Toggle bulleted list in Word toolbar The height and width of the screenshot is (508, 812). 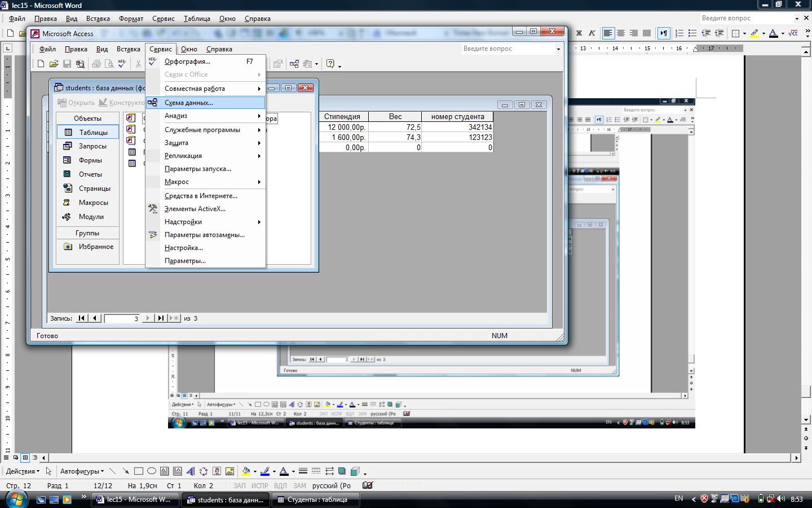click(x=692, y=33)
